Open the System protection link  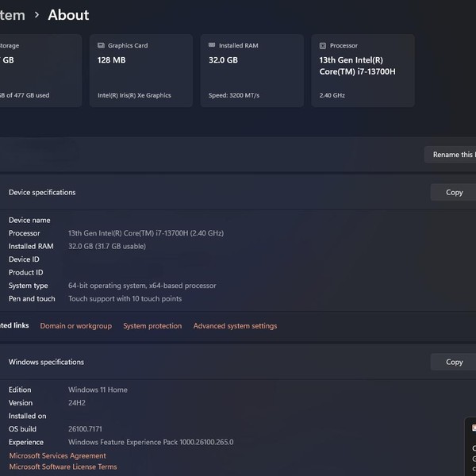(152, 326)
